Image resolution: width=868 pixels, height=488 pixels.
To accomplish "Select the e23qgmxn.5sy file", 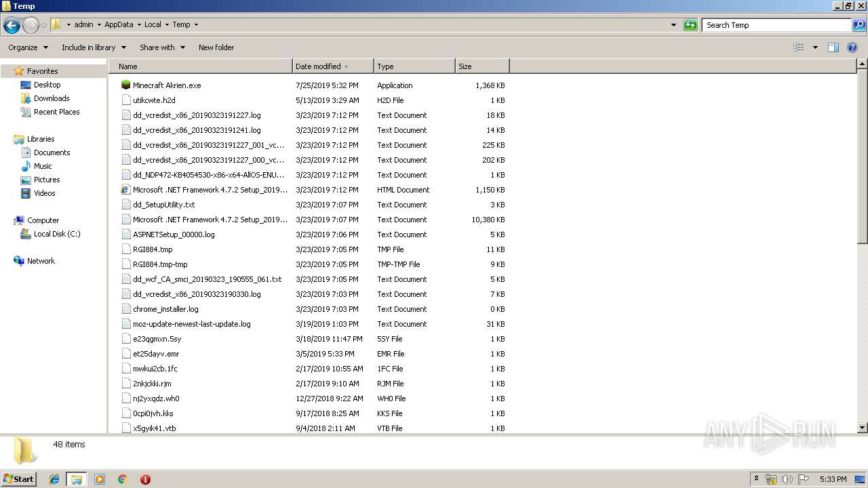I will [157, 339].
